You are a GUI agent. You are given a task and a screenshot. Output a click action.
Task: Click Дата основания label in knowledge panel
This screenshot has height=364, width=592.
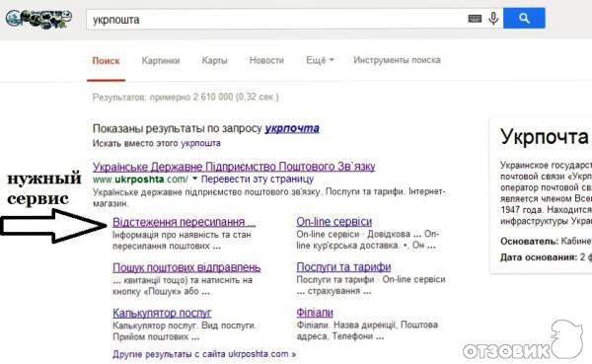(539, 257)
